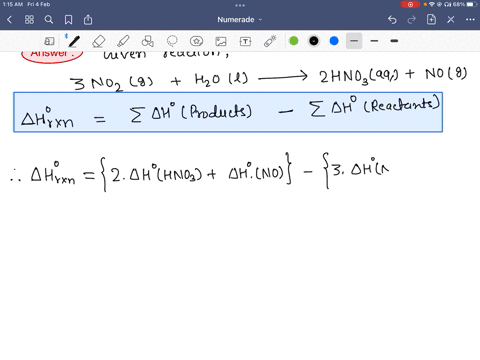Viewport: 480px width, 360px height.
Task: Select the Shapes tool
Action: [148, 41]
